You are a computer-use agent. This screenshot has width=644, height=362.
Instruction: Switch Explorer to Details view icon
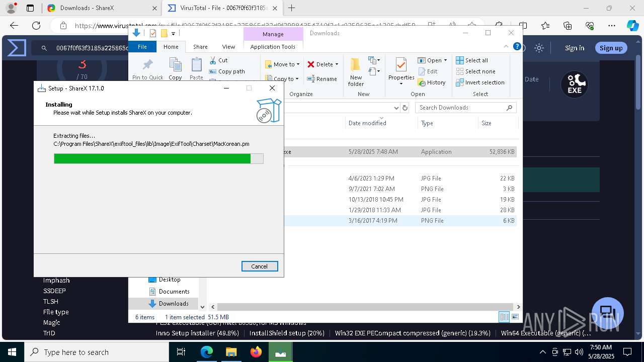click(504, 317)
